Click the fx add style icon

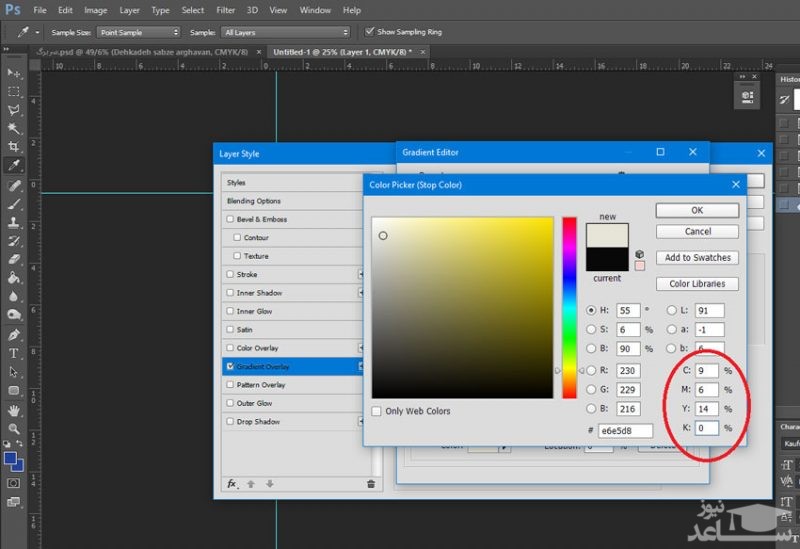pos(232,484)
